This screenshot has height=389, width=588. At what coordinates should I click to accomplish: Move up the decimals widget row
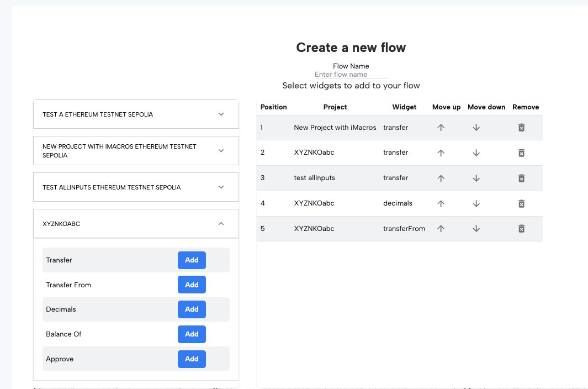pos(441,203)
